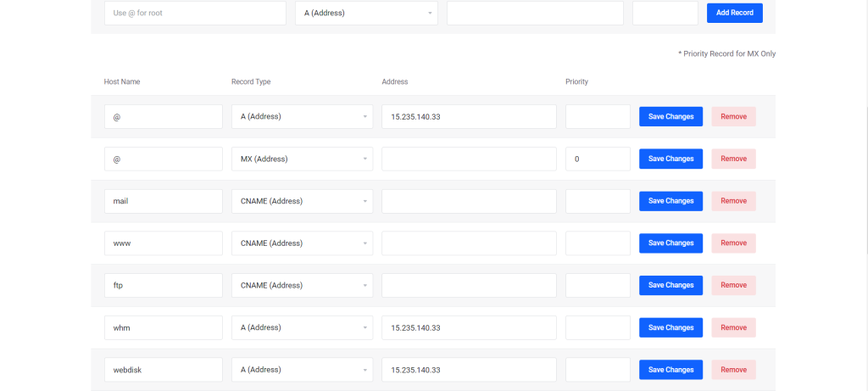The width and height of the screenshot is (868, 391).
Task: Open record type dropdown for www row
Action: point(303,243)
